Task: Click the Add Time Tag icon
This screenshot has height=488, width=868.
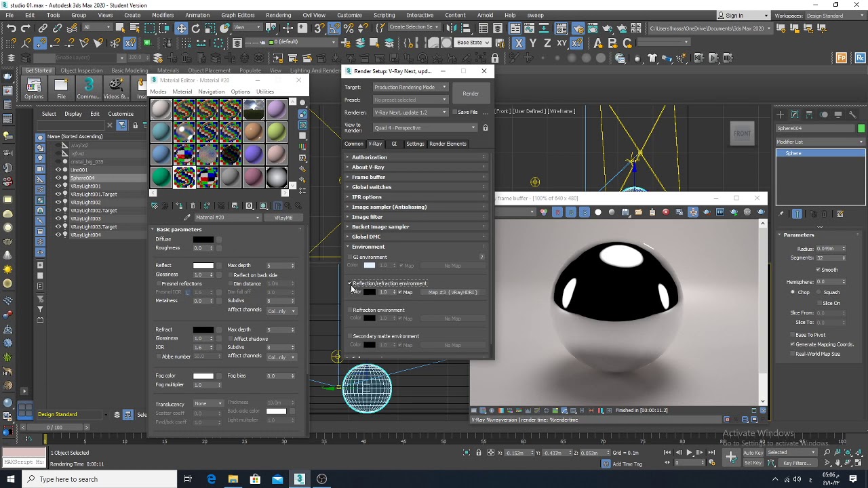Action: click(606, 464)
